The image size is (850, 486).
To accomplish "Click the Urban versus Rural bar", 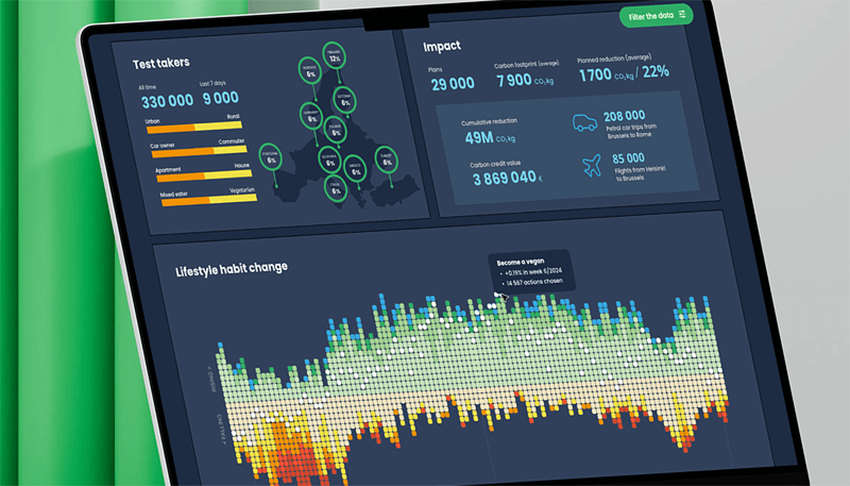I will [193, 127].
